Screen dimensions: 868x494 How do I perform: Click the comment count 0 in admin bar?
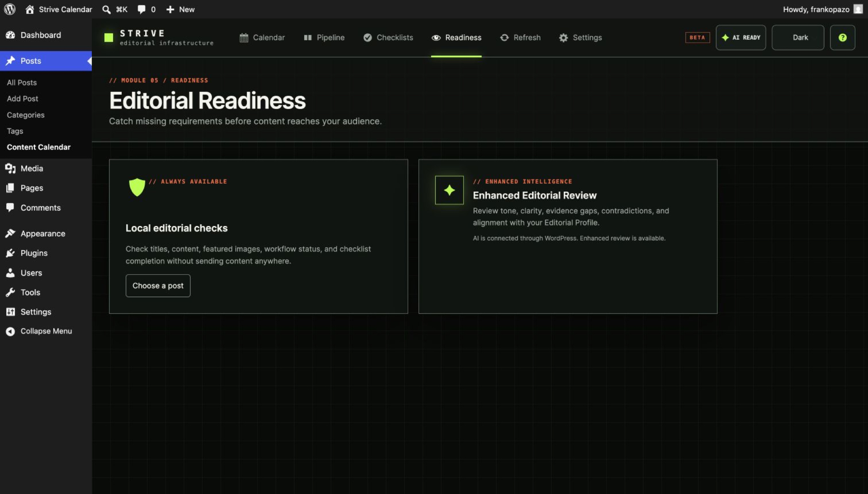click(x=153, y=9)
